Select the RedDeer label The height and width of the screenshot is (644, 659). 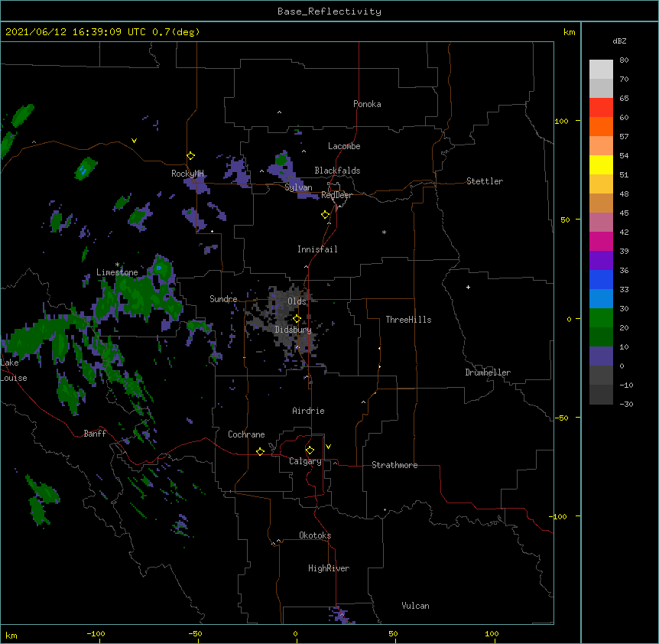(x=336, y=195)
